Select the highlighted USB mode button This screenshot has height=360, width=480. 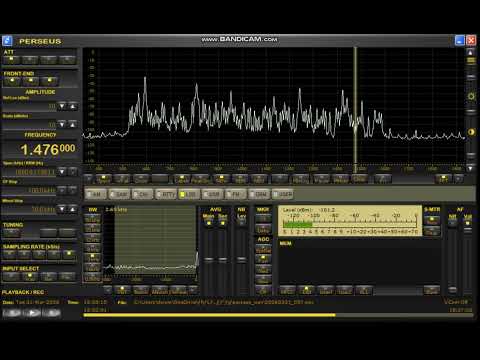(x=189, y=194)
